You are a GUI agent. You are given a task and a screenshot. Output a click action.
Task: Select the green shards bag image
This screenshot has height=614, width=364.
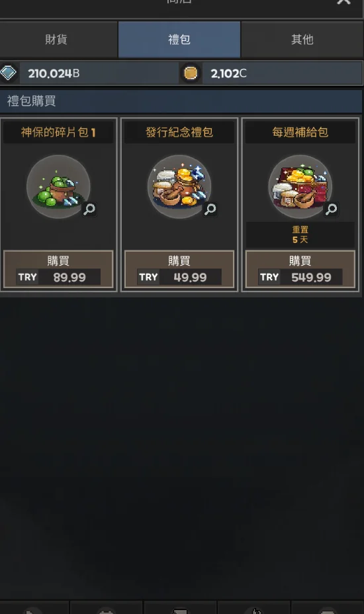58,186
